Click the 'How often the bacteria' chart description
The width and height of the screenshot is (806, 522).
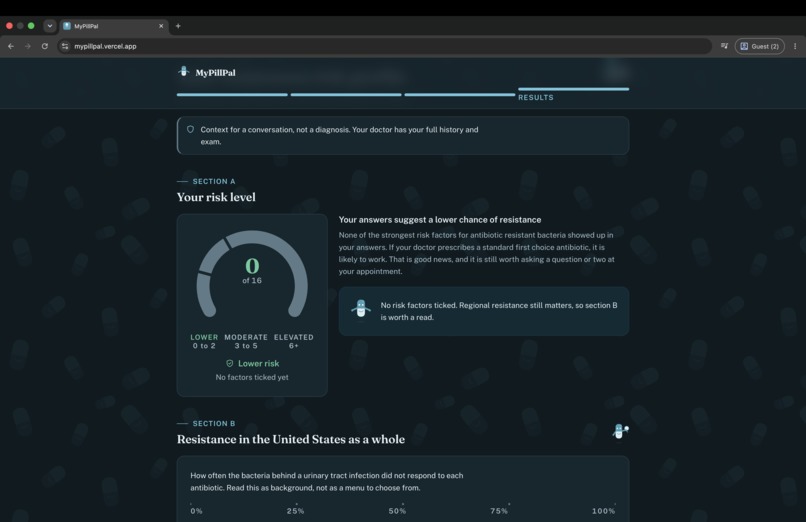(x=326, y=481)
